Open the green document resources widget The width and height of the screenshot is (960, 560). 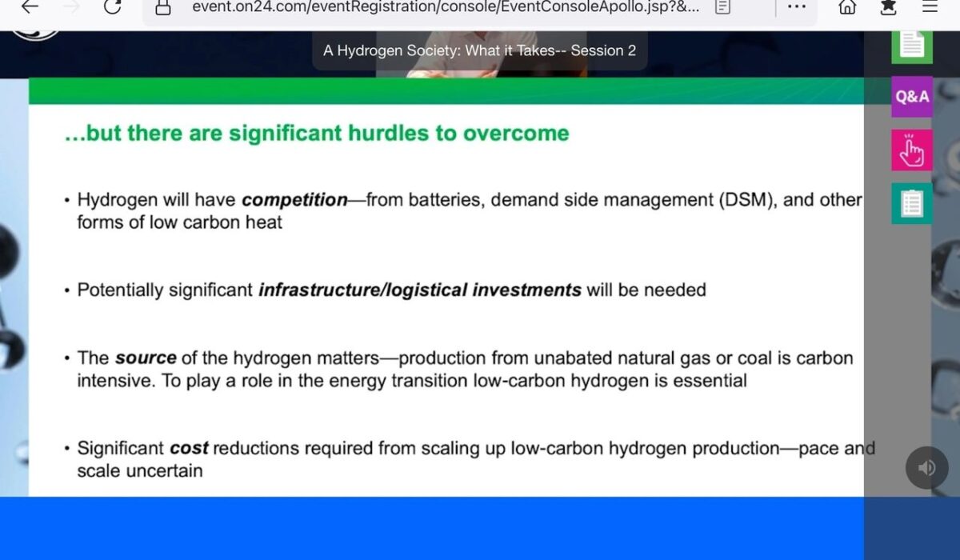click(912, 45)
